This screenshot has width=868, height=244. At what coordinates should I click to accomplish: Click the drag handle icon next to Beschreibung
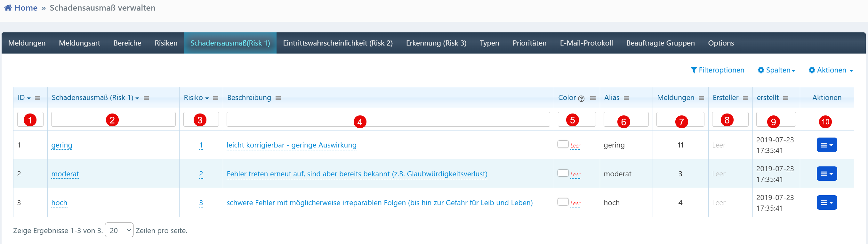pyautogui.click(x=278, y=98)
